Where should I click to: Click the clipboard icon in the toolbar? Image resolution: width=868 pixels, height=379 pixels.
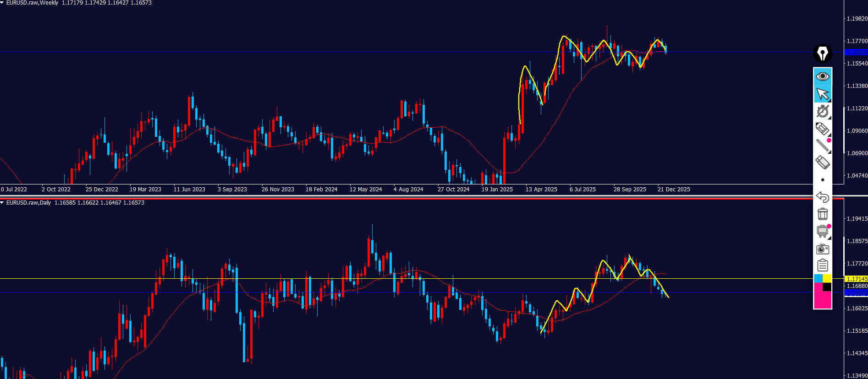[823, 265]
